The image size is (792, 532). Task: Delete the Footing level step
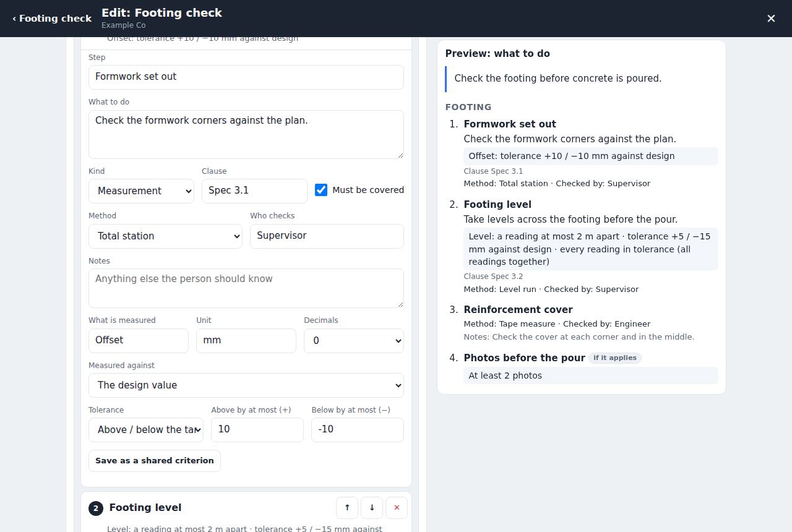397,508
